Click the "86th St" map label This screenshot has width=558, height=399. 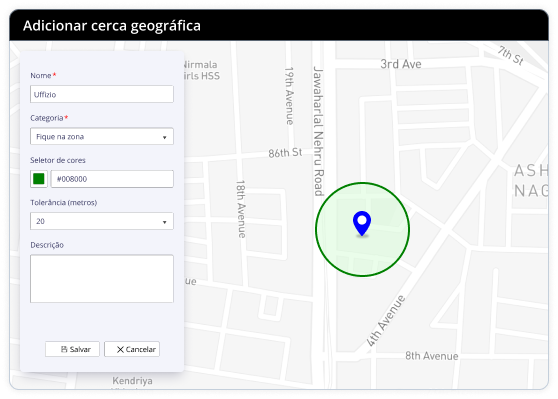285,153
